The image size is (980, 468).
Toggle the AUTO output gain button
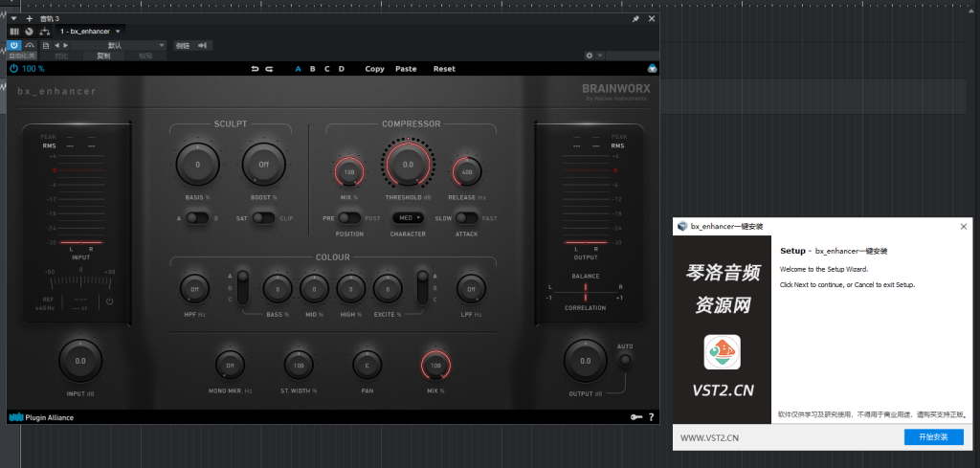point(625,361)
